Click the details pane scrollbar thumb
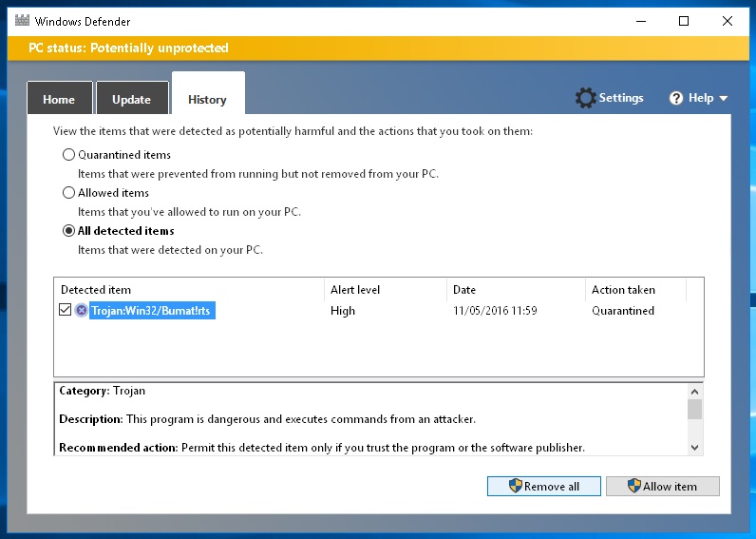This screenshot has width=756, height=539. tap(694, 410)
